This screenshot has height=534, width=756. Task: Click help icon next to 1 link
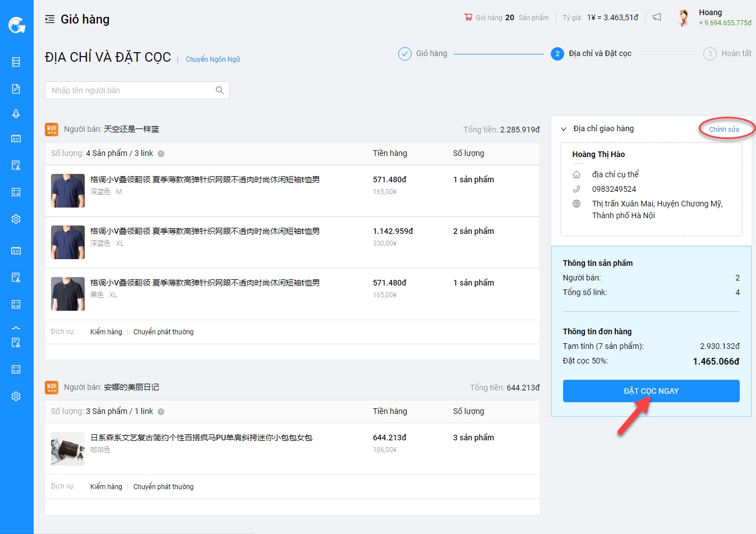click(161, 412)
